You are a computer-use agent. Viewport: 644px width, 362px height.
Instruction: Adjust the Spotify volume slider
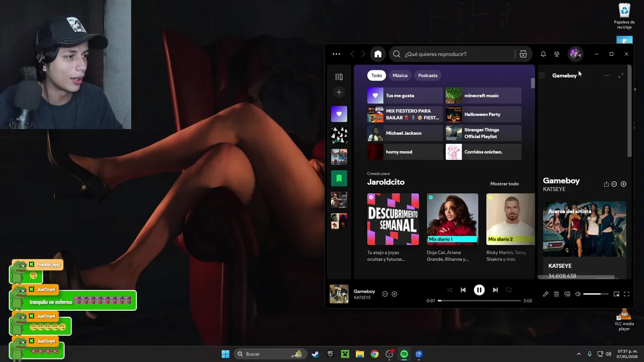[596, 294]
